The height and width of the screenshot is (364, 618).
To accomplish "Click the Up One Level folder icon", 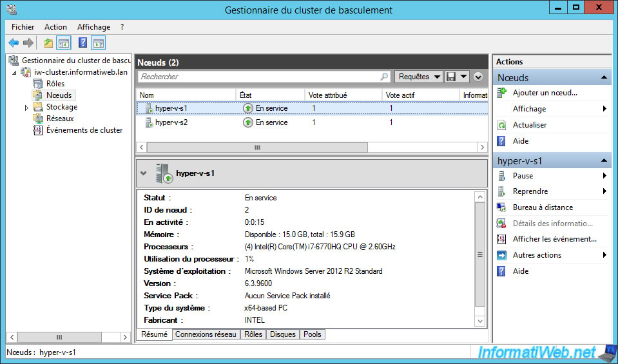I will 48,43.
